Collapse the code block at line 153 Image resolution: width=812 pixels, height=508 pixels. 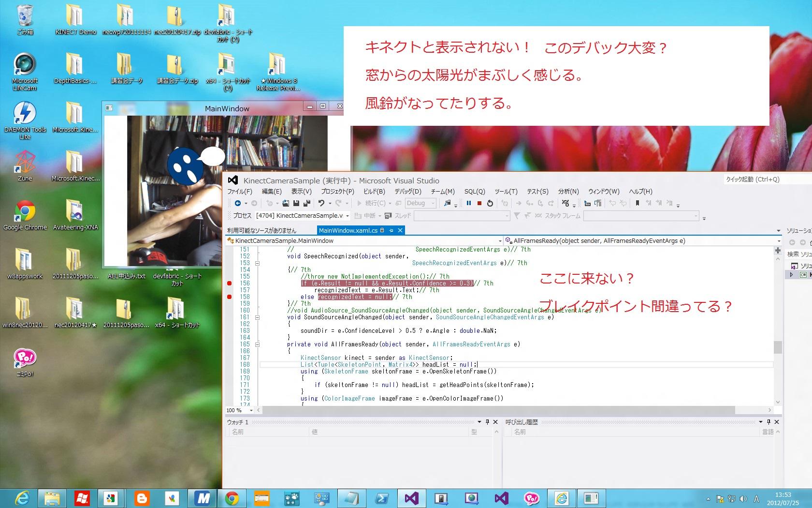(258, 263)
